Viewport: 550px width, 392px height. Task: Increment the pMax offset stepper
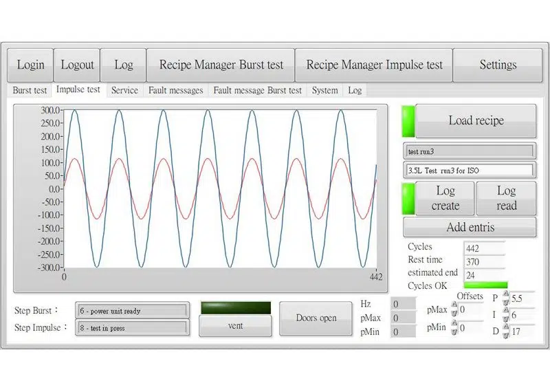click(454, 306)
